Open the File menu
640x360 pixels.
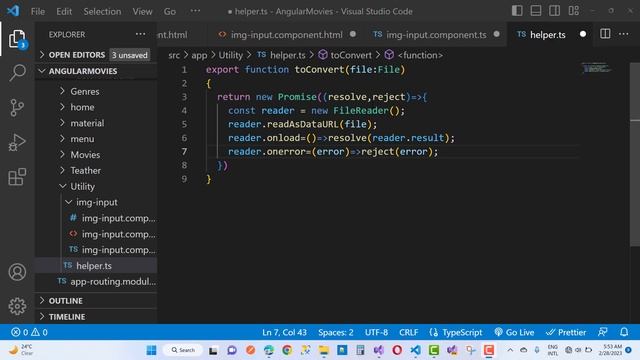[x=38, y=11]
